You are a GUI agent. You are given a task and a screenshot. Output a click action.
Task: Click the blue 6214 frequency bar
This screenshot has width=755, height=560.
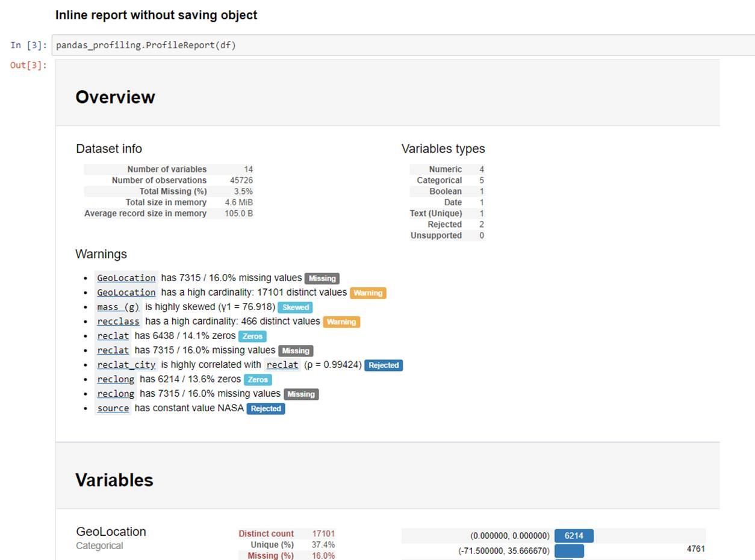tap(574, 536)
